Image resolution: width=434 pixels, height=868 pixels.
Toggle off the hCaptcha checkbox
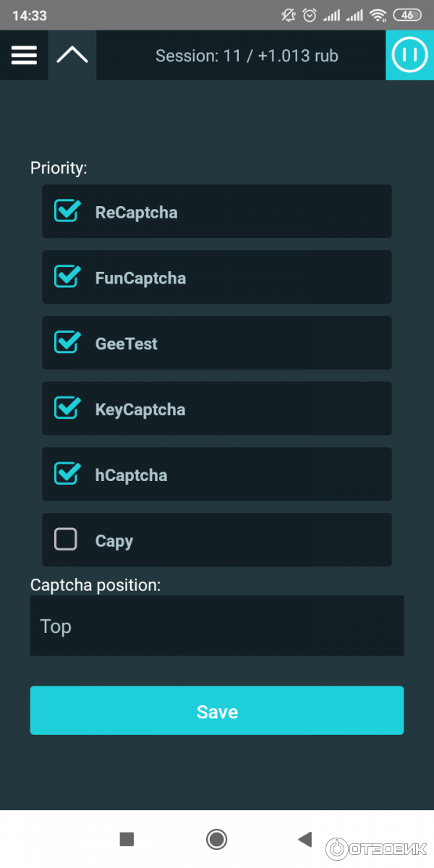(67, 475)
